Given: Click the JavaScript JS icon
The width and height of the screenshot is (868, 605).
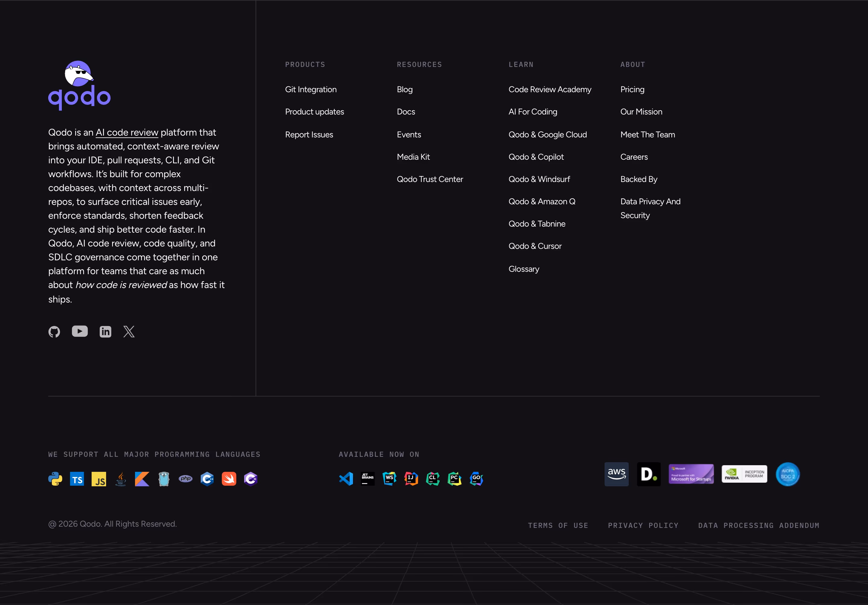Looking at the screenshot, I should (99, 479).
